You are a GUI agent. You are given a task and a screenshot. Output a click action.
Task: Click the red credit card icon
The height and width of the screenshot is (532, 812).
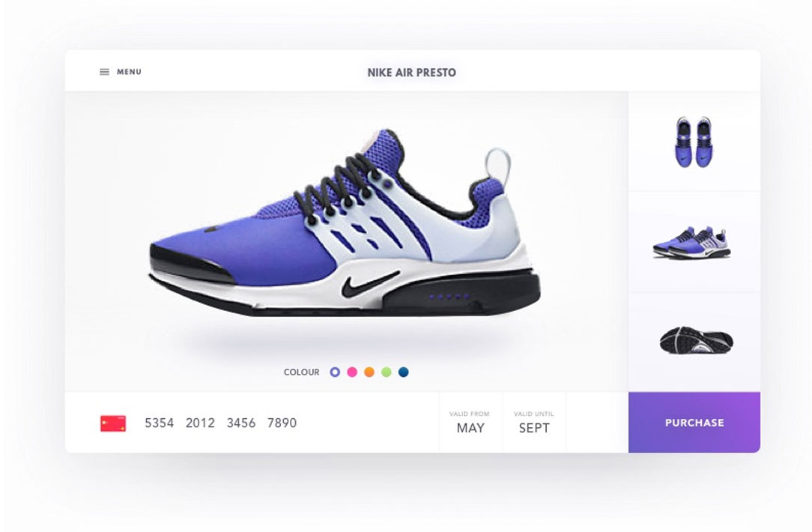(113, 423)
